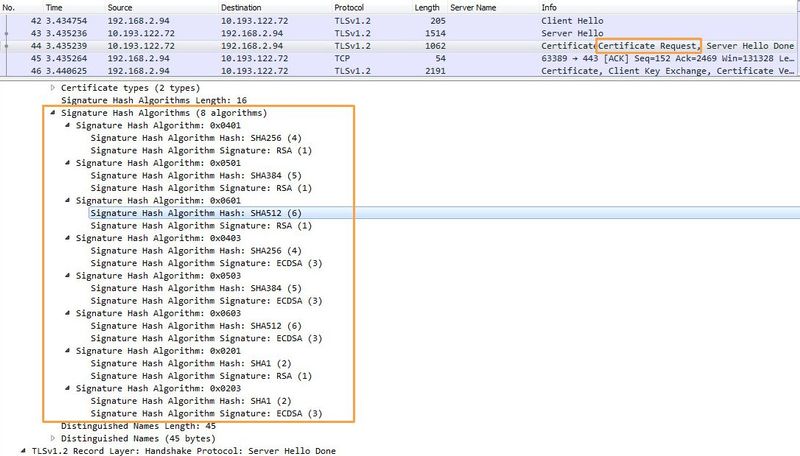Sort by the Protocol column header

click(x=349, y=8)
